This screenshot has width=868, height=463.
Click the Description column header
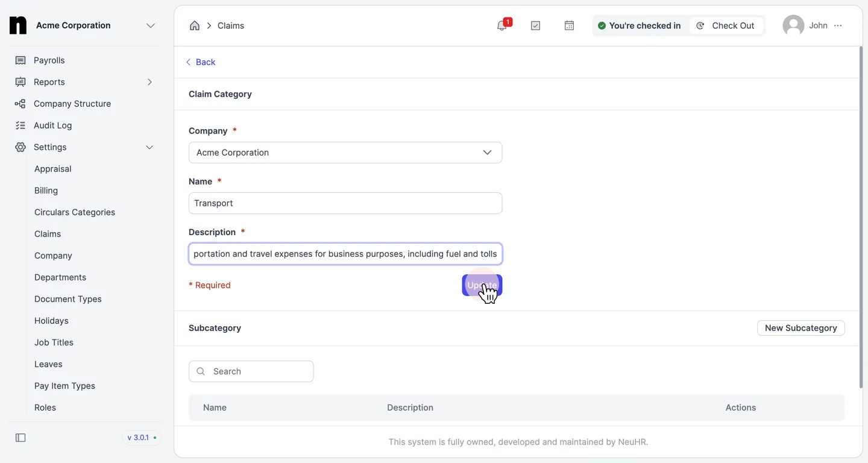pyautogui.click(x=410, y=408)
